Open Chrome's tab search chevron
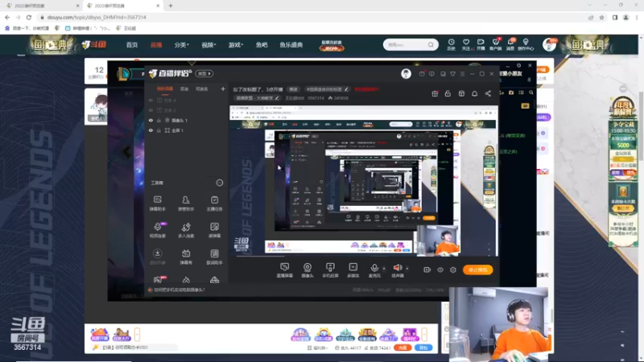 (590, 6)
